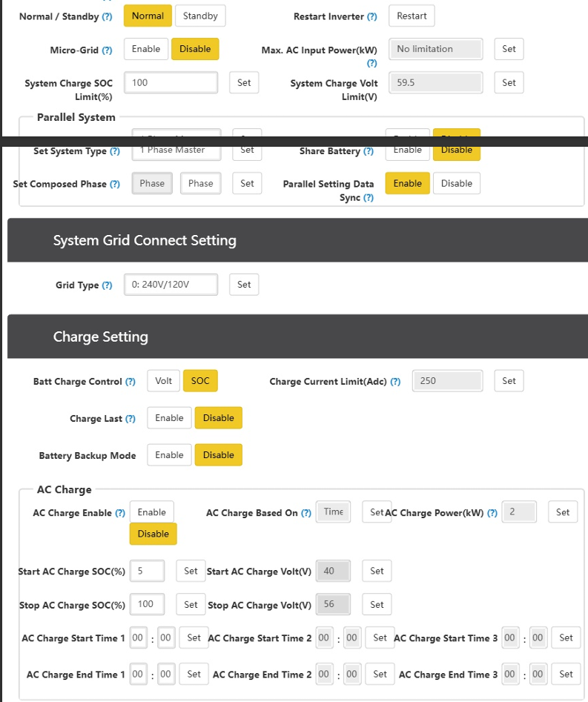
Task: Set Start AC Charge Volt value
Action: [377, 571]
